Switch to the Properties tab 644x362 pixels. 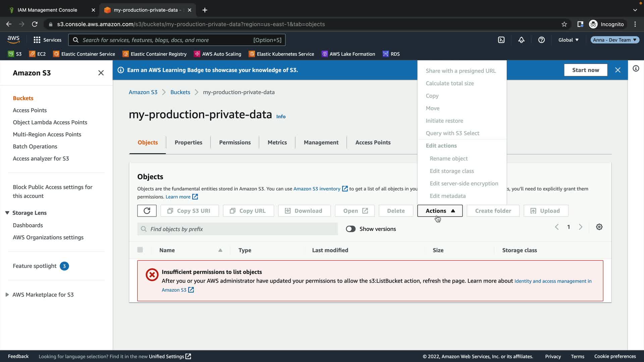click(x=188, y=142)
